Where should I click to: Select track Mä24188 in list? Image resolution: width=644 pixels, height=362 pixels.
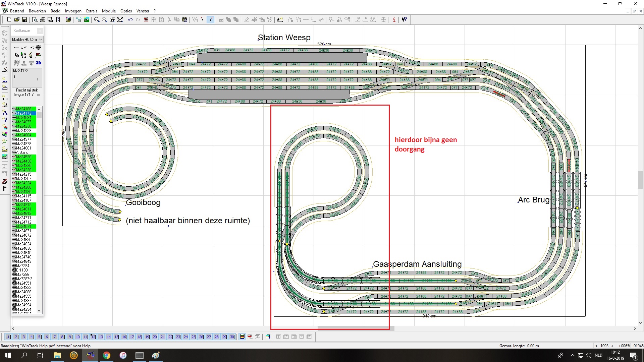point(24,109)
